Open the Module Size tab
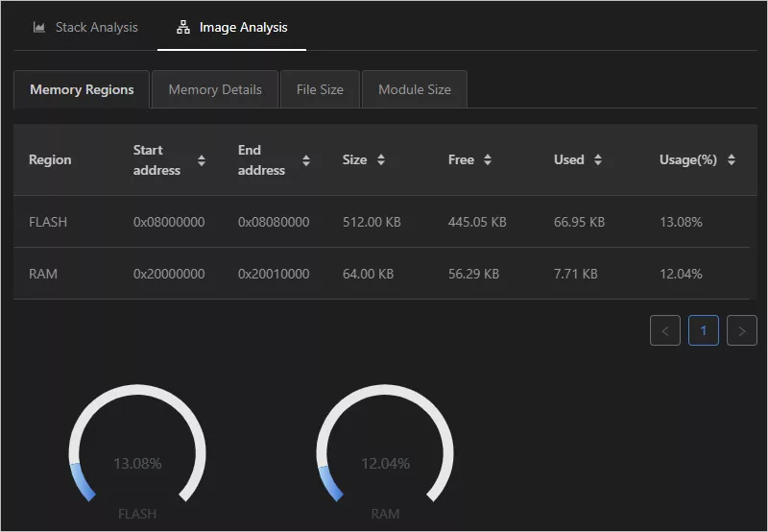The height and width of the screenshot is (532, 768). click(x=415, y=89)
